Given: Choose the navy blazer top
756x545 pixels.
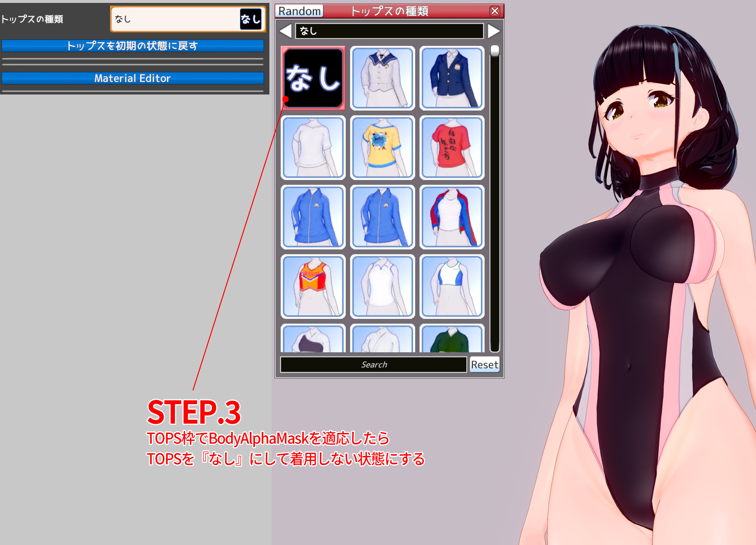Looking at the screenshot, I should point(452,78).
